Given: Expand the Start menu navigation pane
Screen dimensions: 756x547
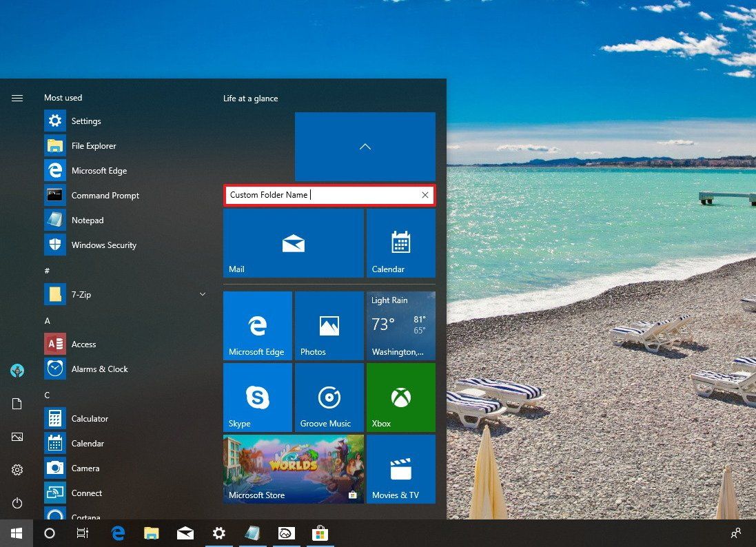Looking at the screenshot, I should [x=17, y=98].
